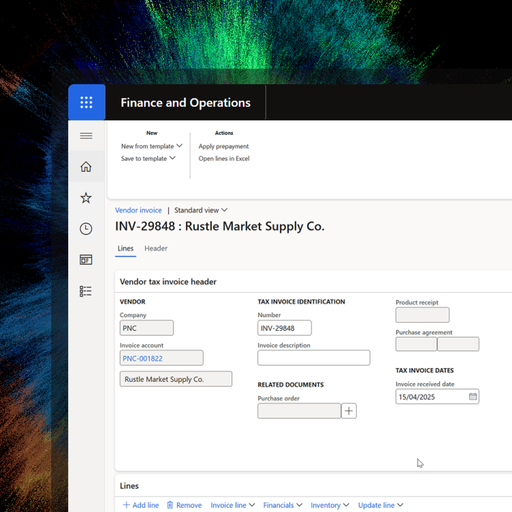Open Modules list icon in sidebar
This screenshot has height=512, width=512.
point(86,291)
